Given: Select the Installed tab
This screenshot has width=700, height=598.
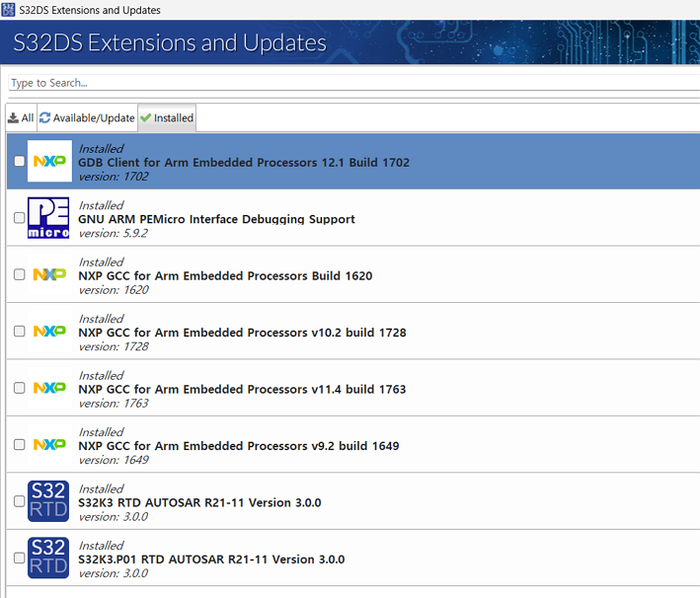Looking at the screenshot, I should tap(167, 117).
